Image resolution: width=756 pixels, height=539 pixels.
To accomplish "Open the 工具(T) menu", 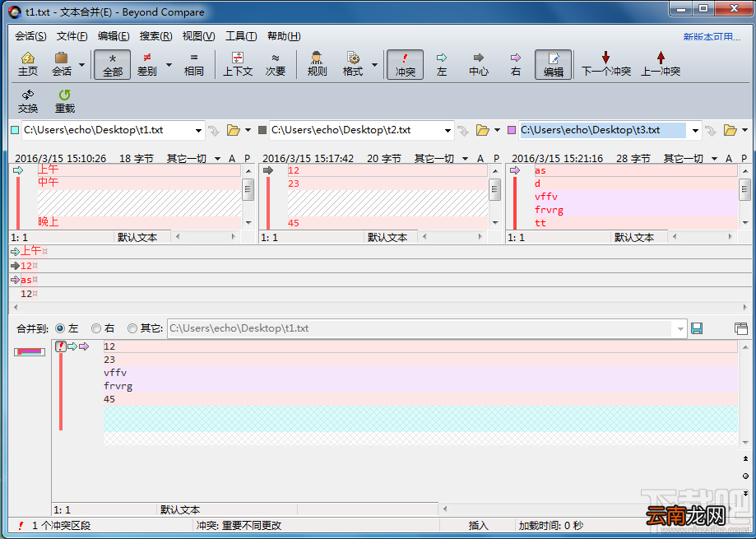I will pos(240,36).
